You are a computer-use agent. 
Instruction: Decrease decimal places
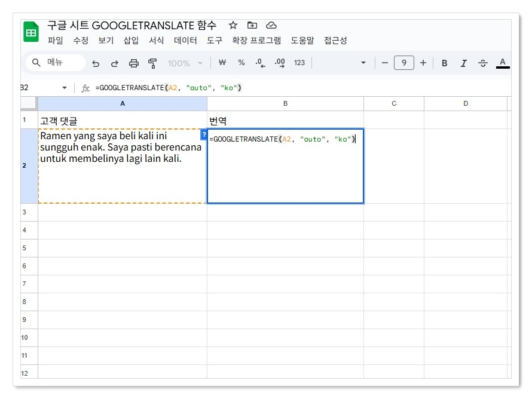point(260,63)
